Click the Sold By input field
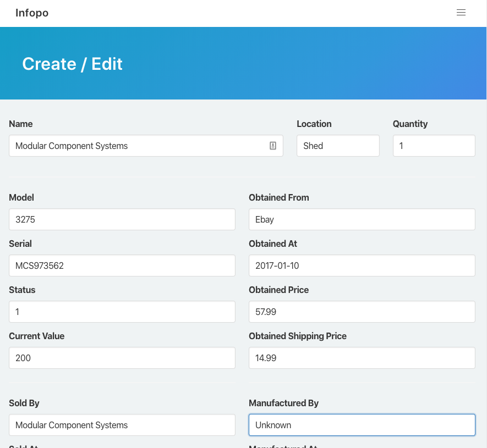The image size is (487, 448). point(122,425)
